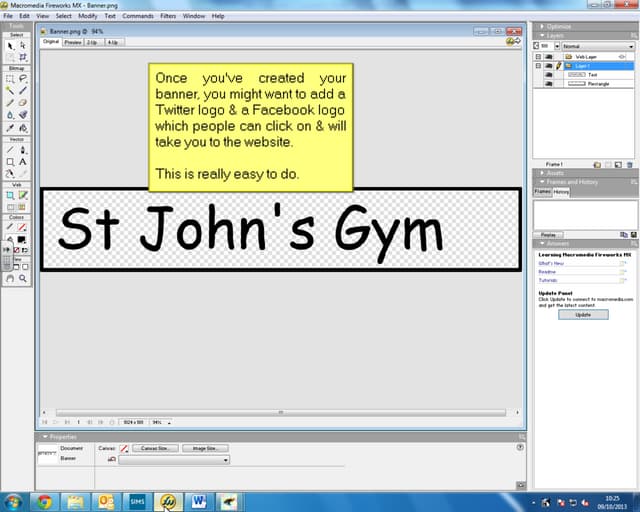Click the Canvas color swatch in Properties

(124, 448)
